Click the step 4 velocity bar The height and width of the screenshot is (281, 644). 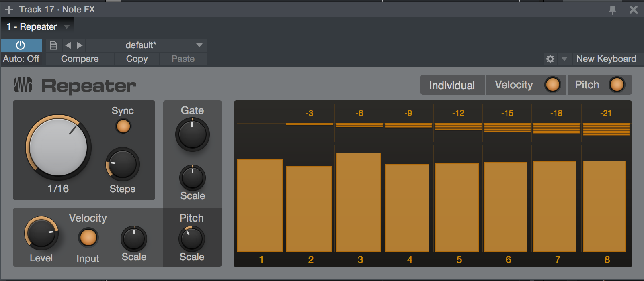(x=407, y=208)
